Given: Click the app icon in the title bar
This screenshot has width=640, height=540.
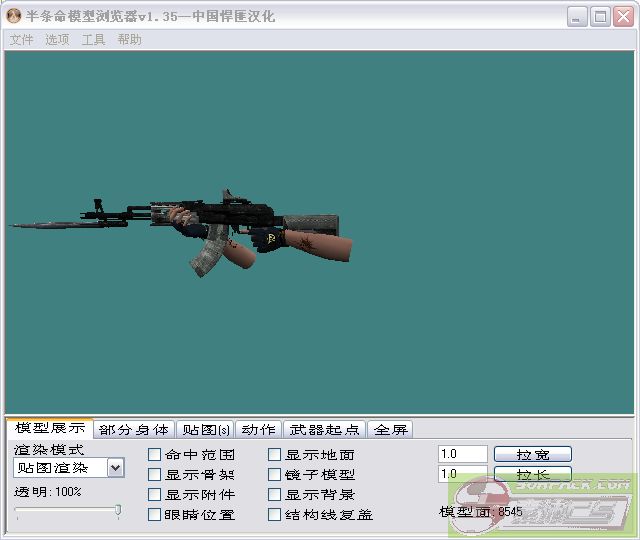Looking at the screenshot, I should [14, 16].
